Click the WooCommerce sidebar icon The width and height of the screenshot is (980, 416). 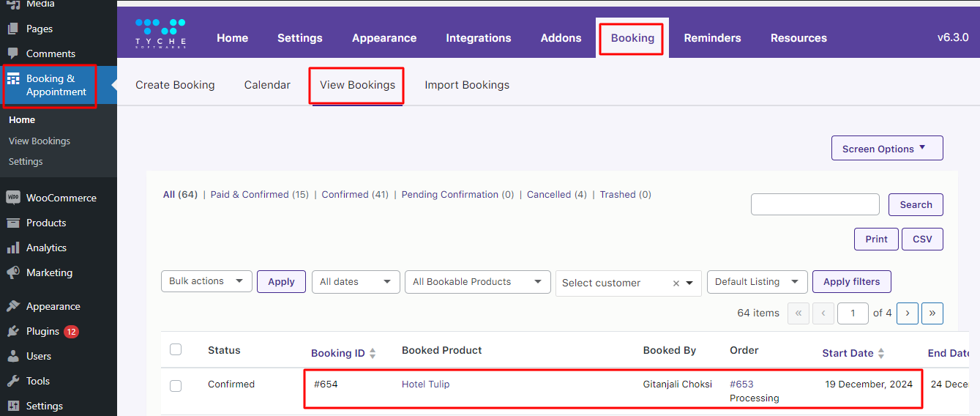click(x=13, y=198)
